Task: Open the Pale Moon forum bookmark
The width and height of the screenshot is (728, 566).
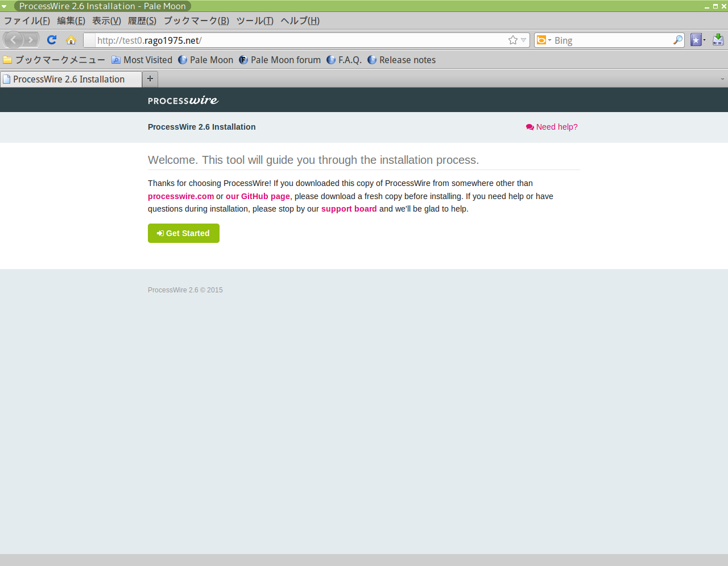Action: tap(279, 60)
